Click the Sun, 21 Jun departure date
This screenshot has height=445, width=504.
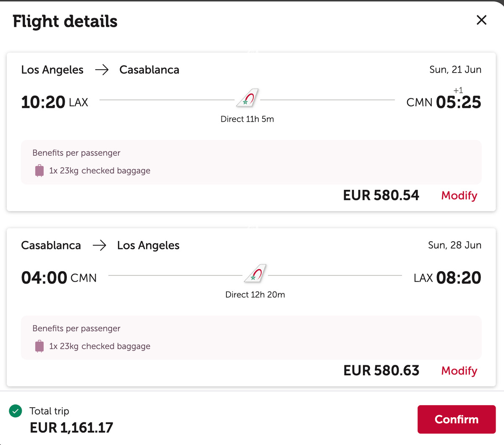(x=454, y=70)
